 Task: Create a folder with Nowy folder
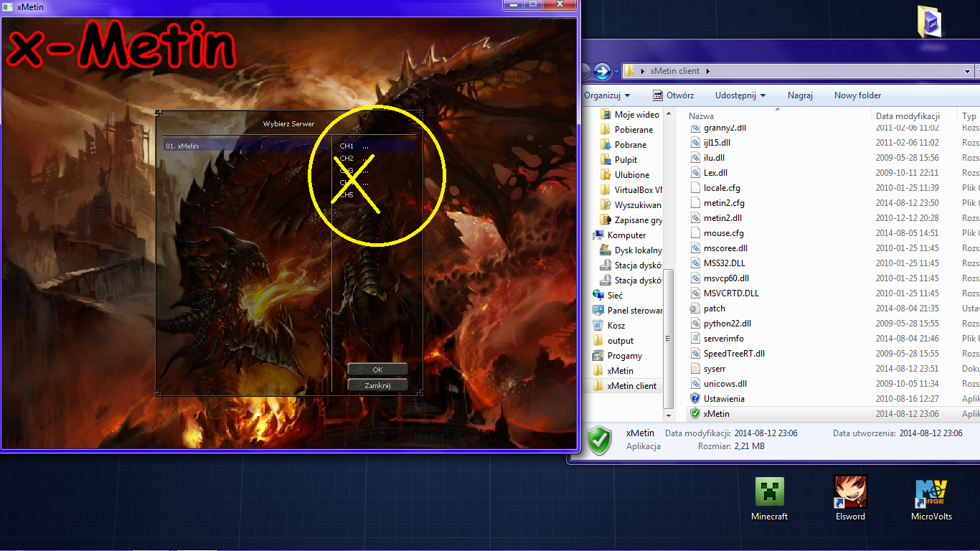click(x=857, y=95)
